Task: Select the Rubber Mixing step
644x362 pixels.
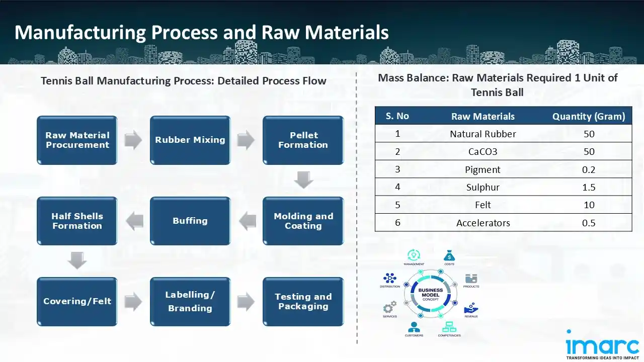Action: [x=190, y=140]
